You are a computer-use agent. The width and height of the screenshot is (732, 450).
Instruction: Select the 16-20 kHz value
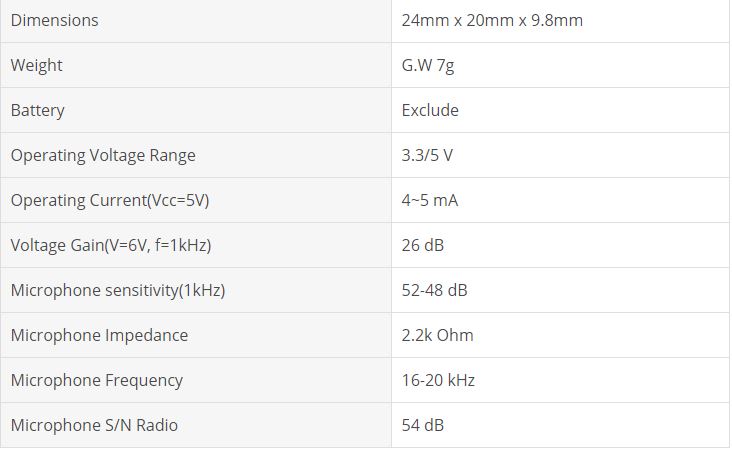click(x=438, y=380)
